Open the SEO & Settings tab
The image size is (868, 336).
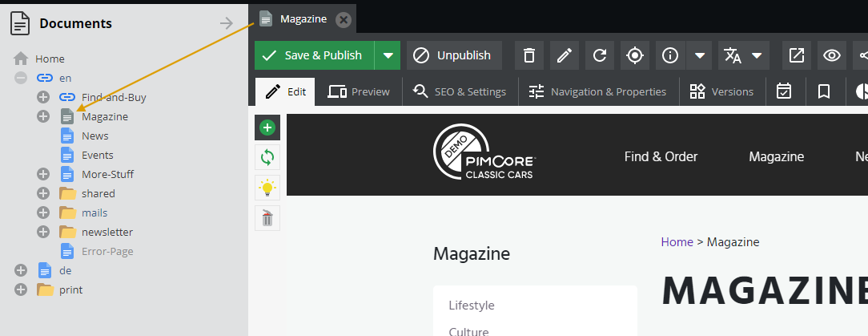460,91
